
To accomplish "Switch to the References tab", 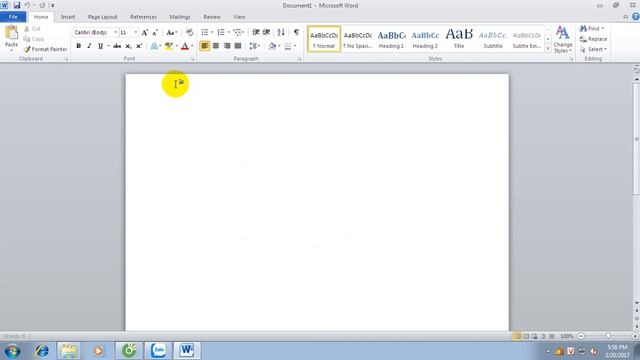I will point(143,17).
